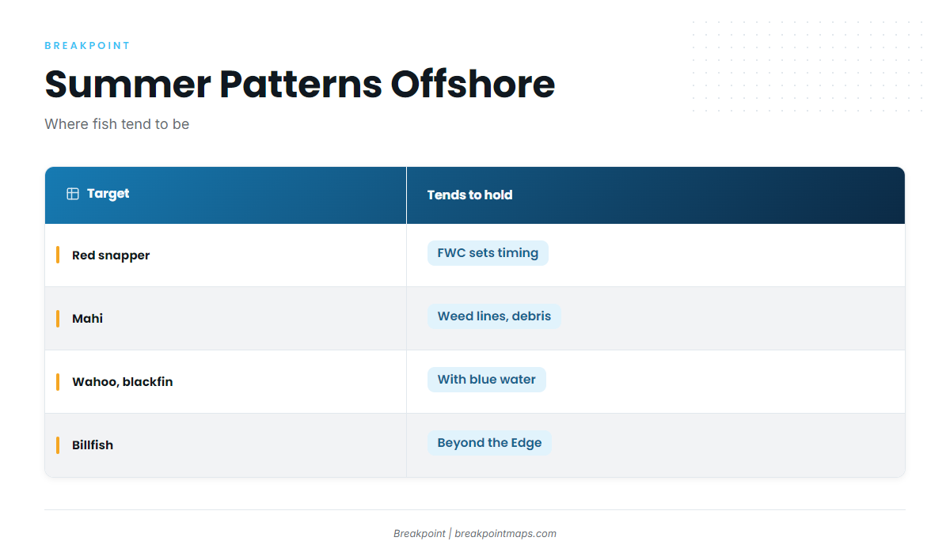Click the Weed lines, debris tag
Screen dimensions: 950x560
coord(494,316)
